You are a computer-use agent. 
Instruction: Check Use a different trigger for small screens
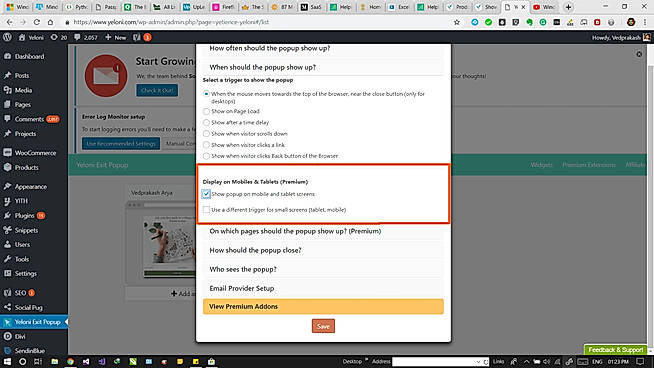(x=206, y=209)
